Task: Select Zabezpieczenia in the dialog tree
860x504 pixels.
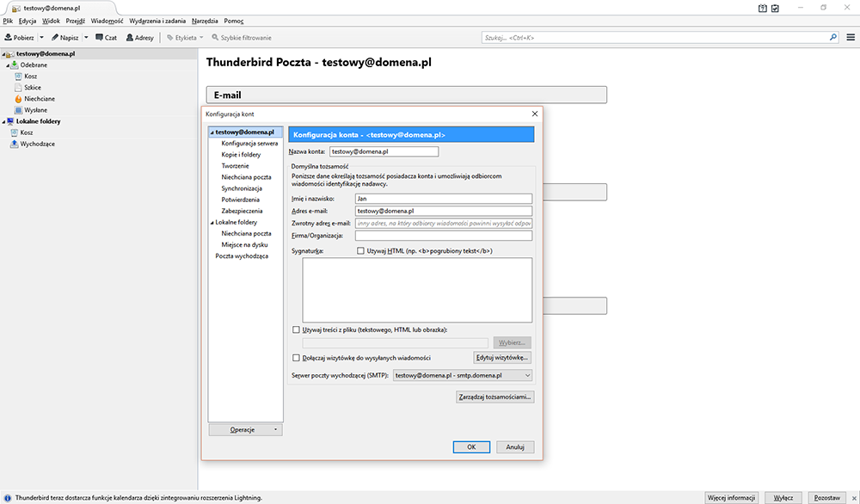Action: coord(242,211)
